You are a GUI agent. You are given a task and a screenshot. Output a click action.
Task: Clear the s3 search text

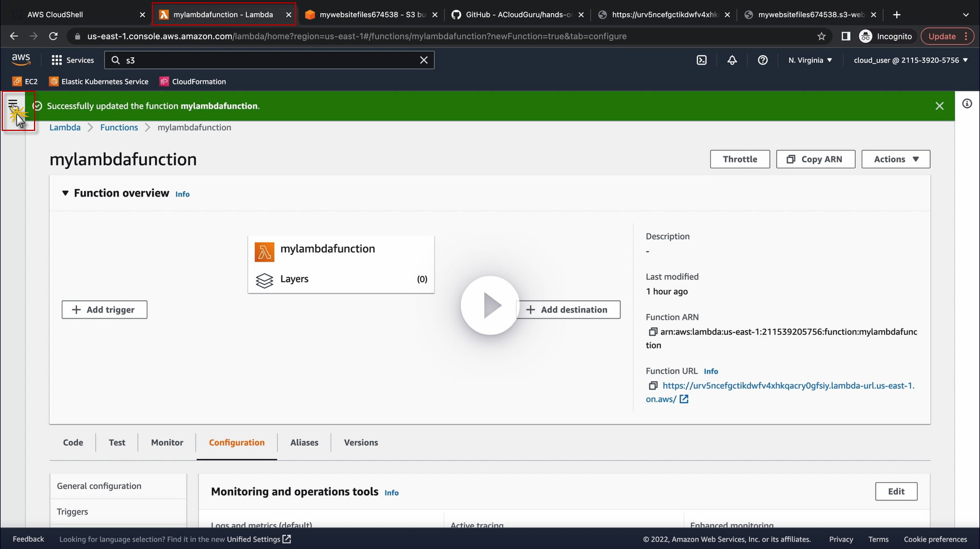424,60
